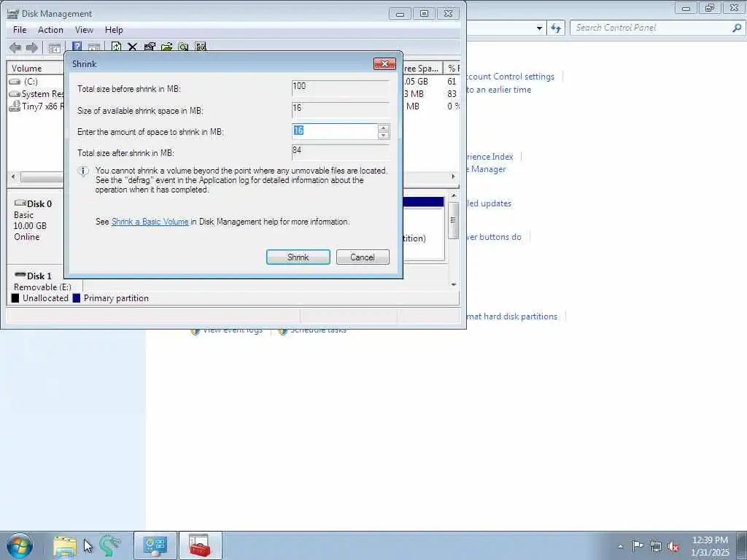747x560 pixels.
Task: Click the network tray icon
Action: coord(656,546)
